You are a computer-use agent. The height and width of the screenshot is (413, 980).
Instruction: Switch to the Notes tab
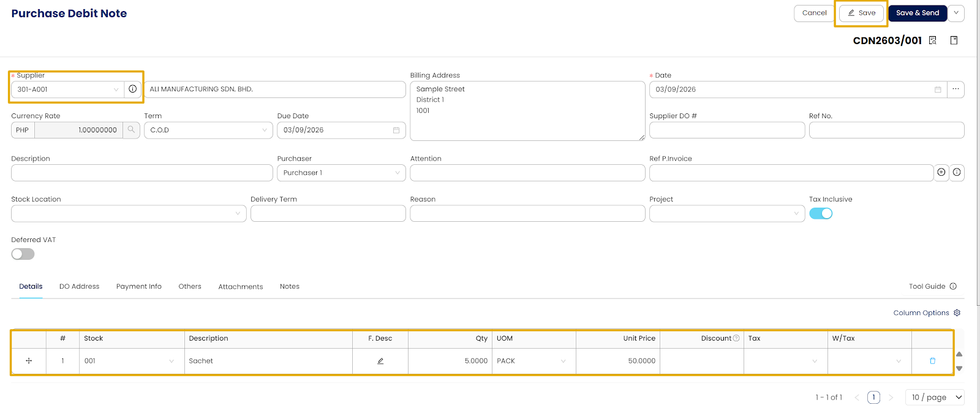(290, 286)
